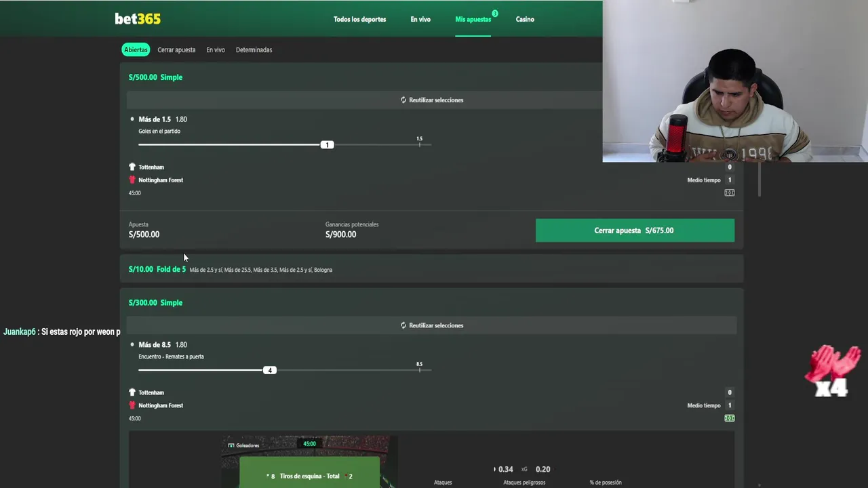Reutilizar selecciones for the S/300.00 bet

431,325
